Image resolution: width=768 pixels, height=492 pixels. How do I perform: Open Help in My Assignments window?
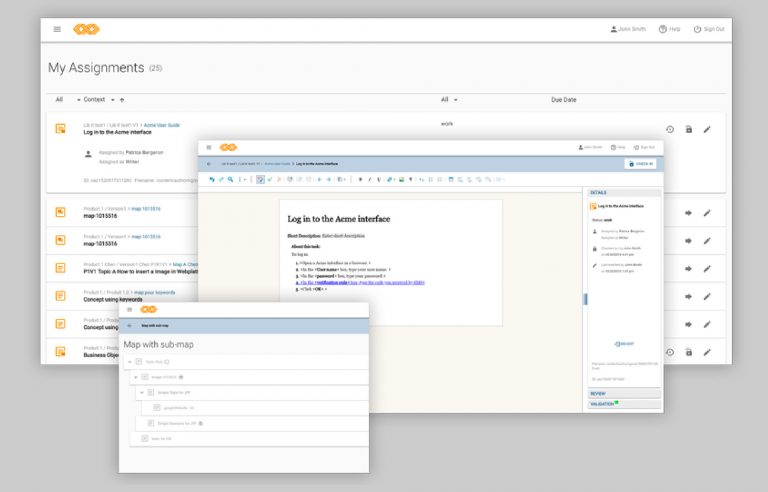[670, 29]
